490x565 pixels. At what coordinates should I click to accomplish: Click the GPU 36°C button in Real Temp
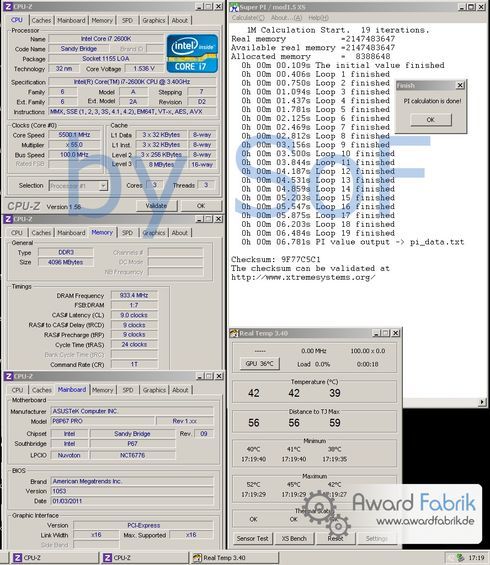259,364
